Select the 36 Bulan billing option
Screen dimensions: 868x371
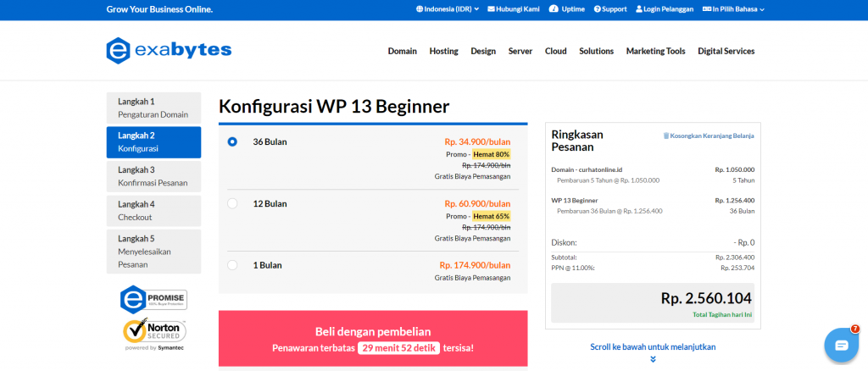point(232,141)
